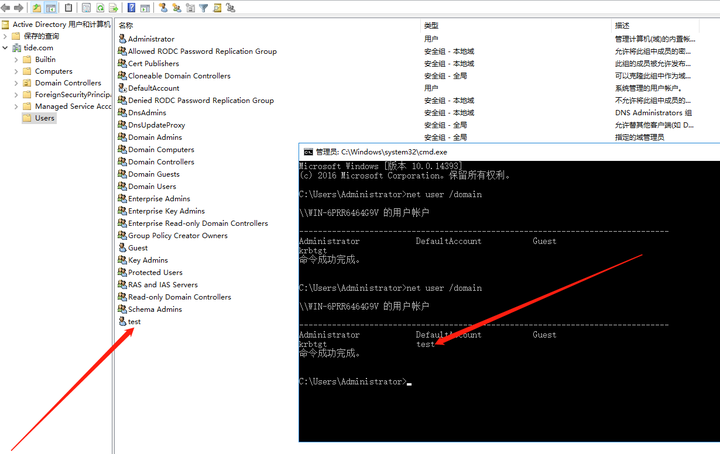
Task: Click the funnel filter options icon
Action: (x=203, y=8)
